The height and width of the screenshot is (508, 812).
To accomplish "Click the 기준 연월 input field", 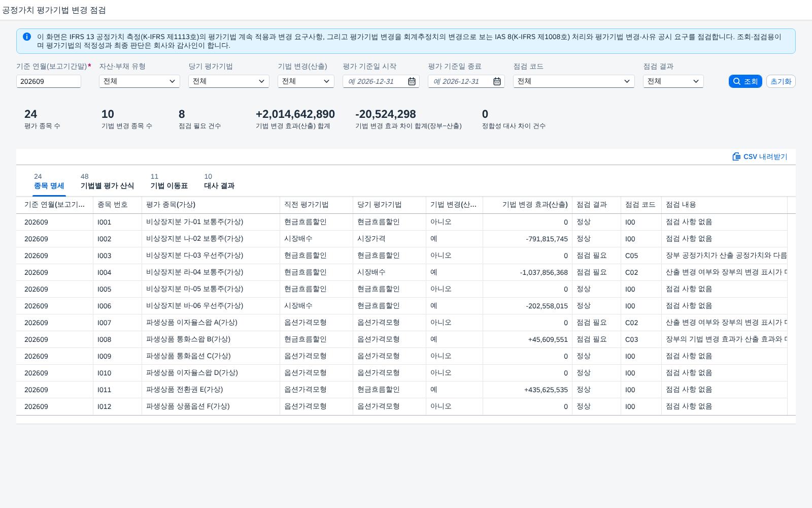I will coord(49,81).
